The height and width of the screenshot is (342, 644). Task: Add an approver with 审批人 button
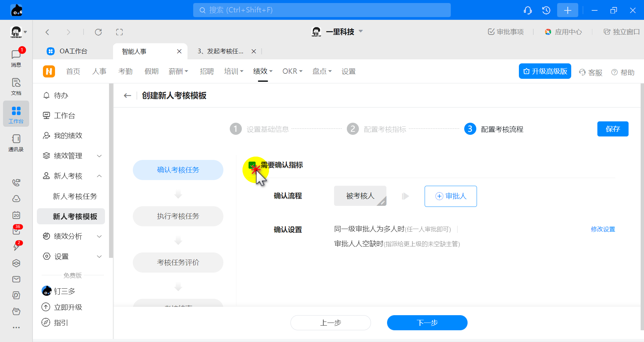(x=450, y=196)
